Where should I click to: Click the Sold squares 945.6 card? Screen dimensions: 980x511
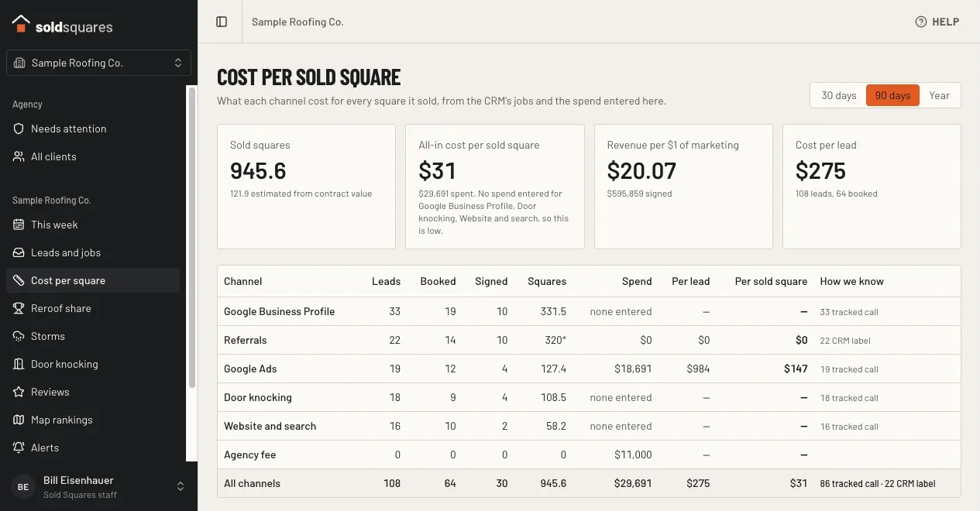pyautogui.click(x=306, y=187)
